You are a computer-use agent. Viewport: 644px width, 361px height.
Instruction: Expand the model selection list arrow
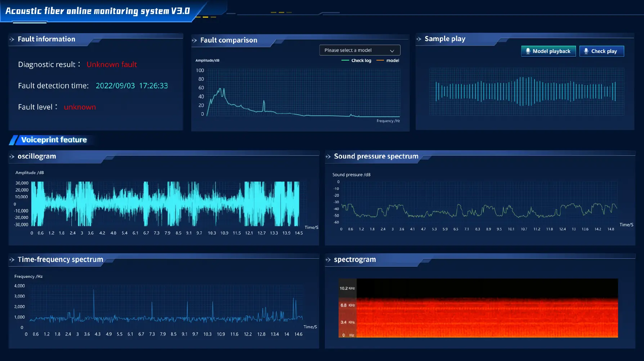click(x=393, y=50)
